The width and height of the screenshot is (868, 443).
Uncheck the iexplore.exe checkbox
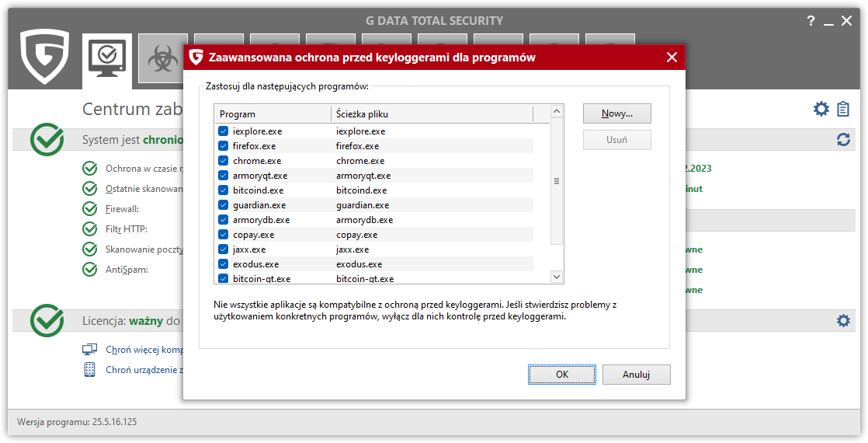tap(223, 131)
